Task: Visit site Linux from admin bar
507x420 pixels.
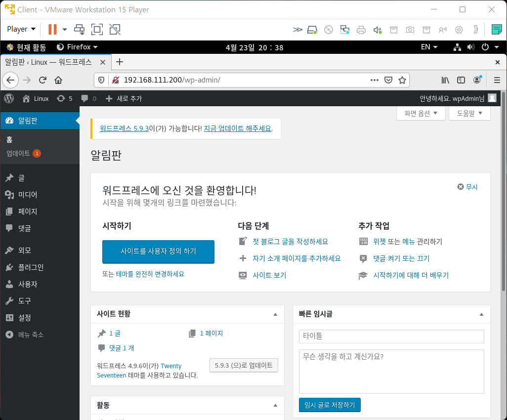Action: pos(36,98)
